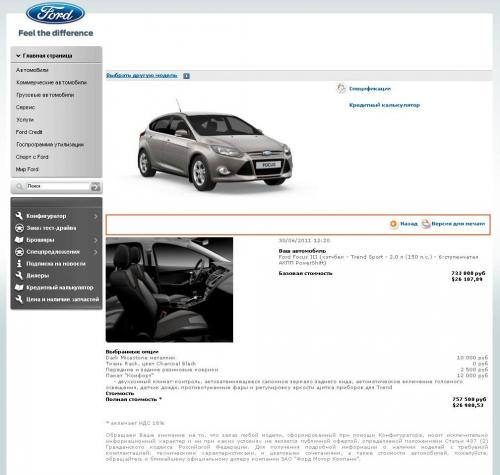Click the включает НДС 18% footnote
The image size is (500, 475).
(x=135, y=423)
